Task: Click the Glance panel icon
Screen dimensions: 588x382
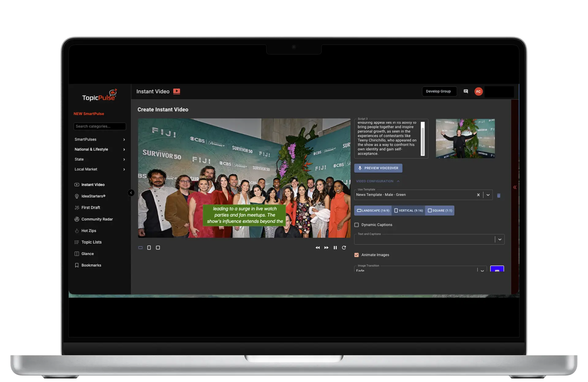Action: coord(77,254)
